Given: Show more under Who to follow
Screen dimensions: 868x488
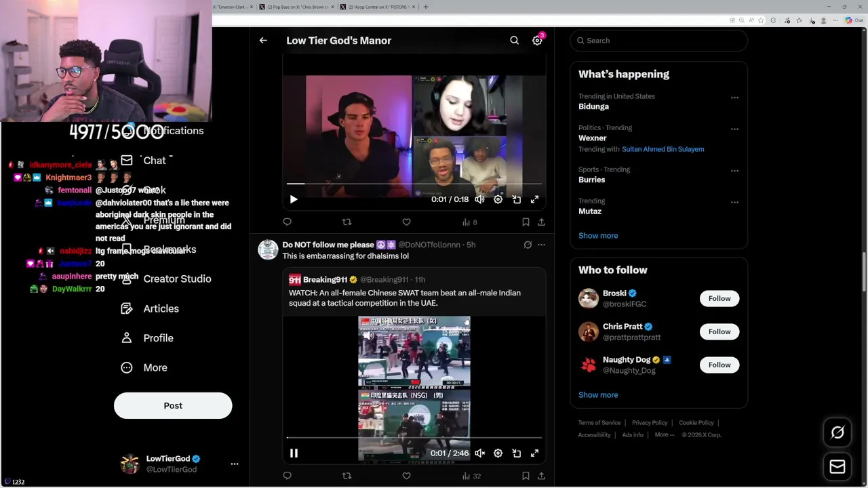Looking at the screenshot, I should [x=598, y=395].
